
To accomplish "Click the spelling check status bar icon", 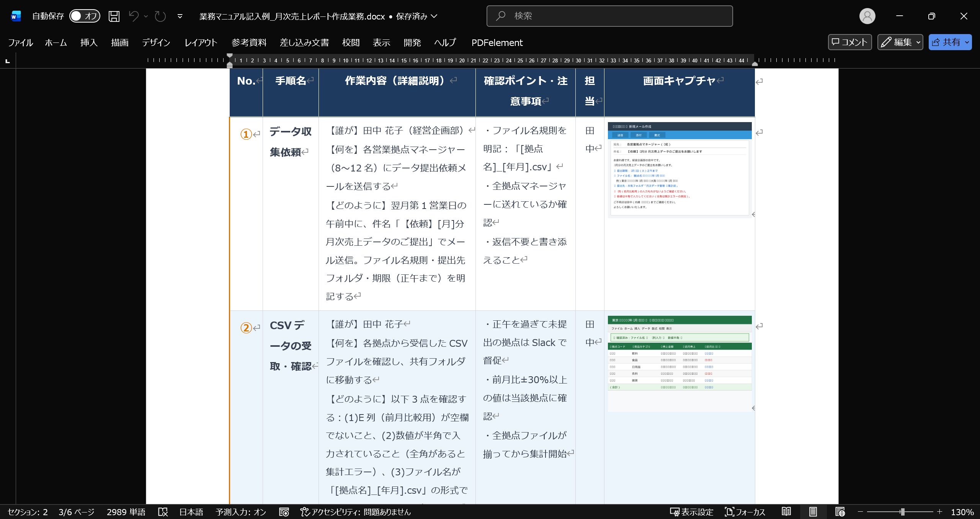I will tap(163, 512).
